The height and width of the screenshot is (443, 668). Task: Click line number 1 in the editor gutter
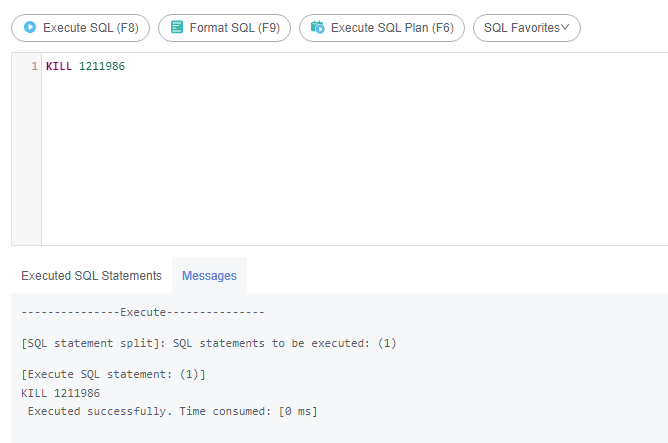click(35, 66)
